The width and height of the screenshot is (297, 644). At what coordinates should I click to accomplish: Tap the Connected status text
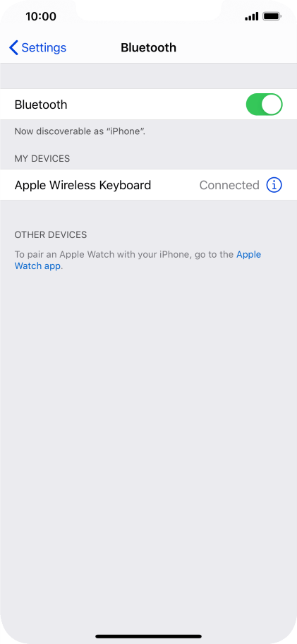pos(229,185)
